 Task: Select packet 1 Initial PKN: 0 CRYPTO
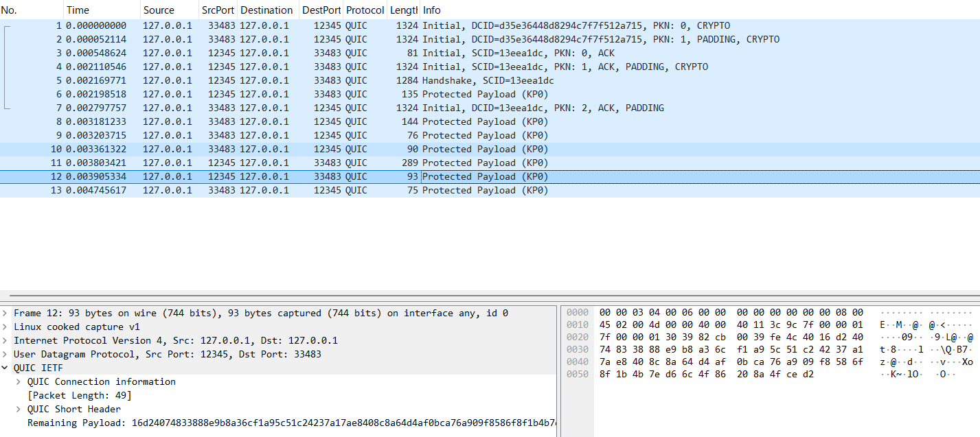click(x=490, y=25)
